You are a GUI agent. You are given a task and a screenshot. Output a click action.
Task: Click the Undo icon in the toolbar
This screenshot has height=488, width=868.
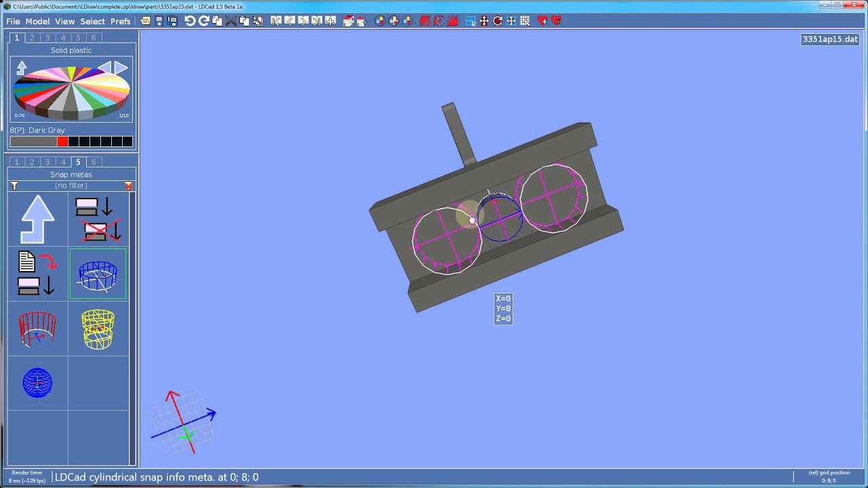190,21
